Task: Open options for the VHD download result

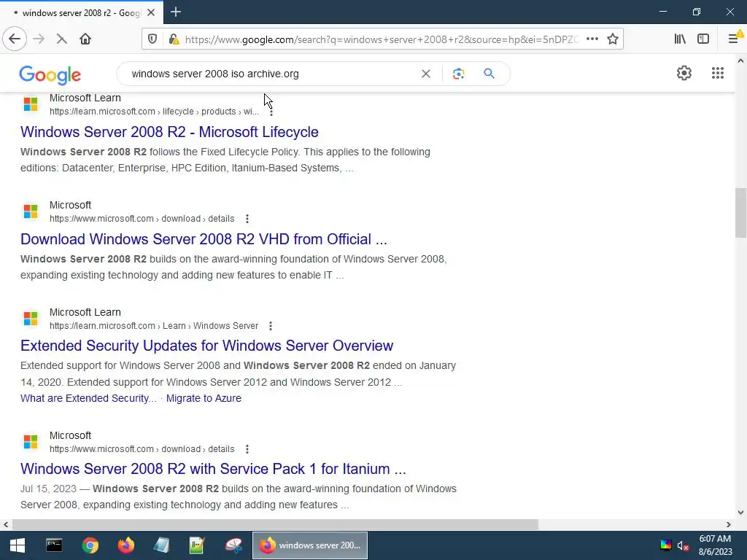Action: (247, 219)
